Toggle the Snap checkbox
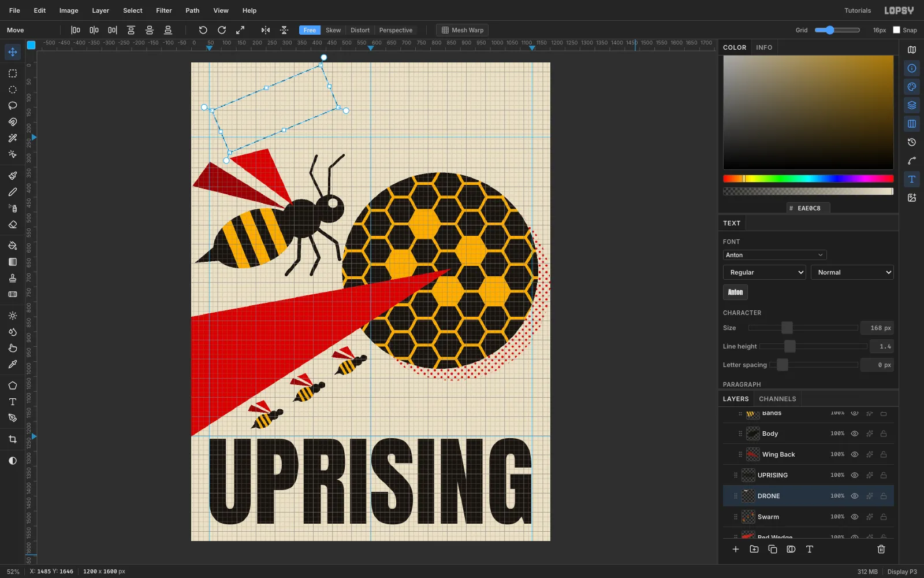Image resolution: width=924 pixels, height=578 pixels. click(x=897, y=30)
